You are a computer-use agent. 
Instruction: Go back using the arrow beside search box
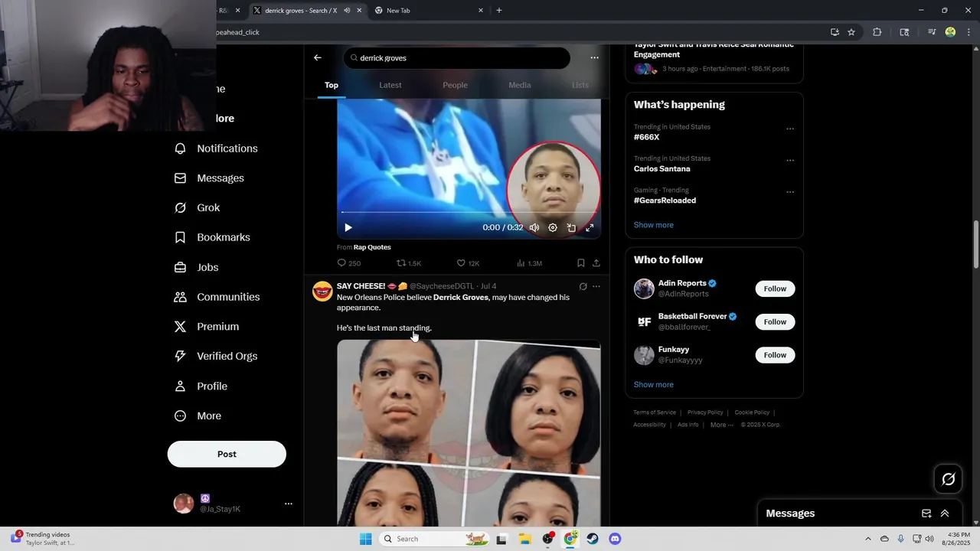click(318, 57)
